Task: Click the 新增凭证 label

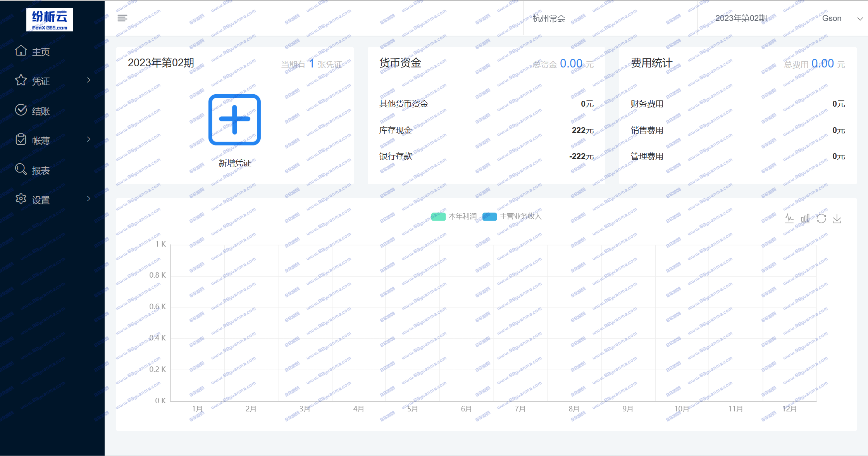Action: point(235,163)
